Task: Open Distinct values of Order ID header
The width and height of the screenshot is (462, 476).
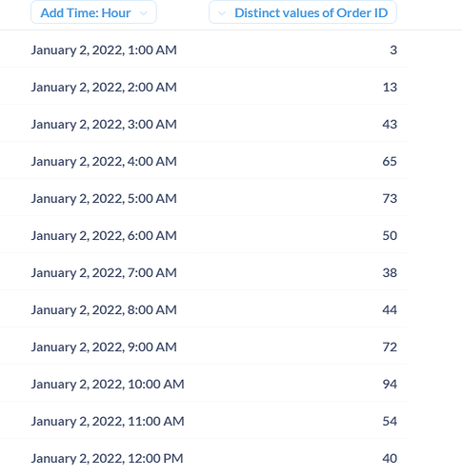Action: click(303, 12)
